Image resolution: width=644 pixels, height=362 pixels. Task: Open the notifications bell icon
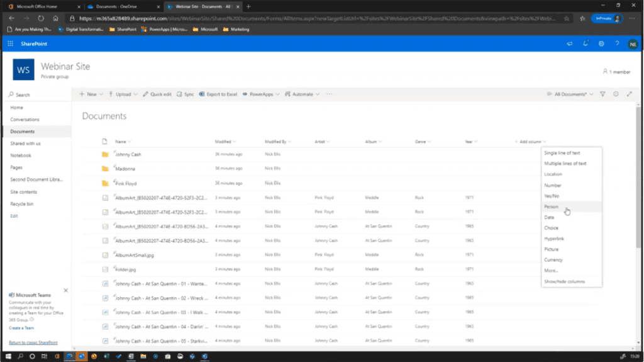click(586, 44)
